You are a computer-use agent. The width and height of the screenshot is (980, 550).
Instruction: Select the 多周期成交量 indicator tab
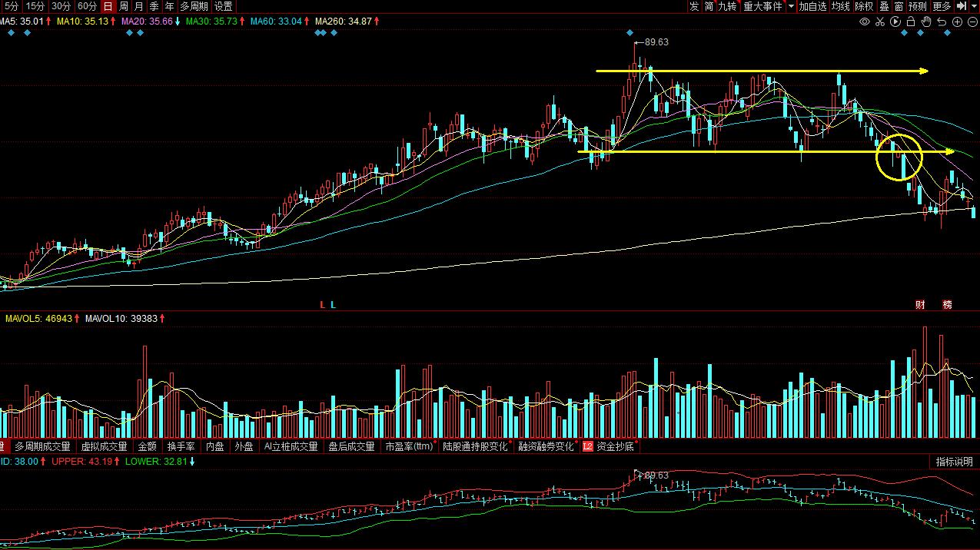42,446
